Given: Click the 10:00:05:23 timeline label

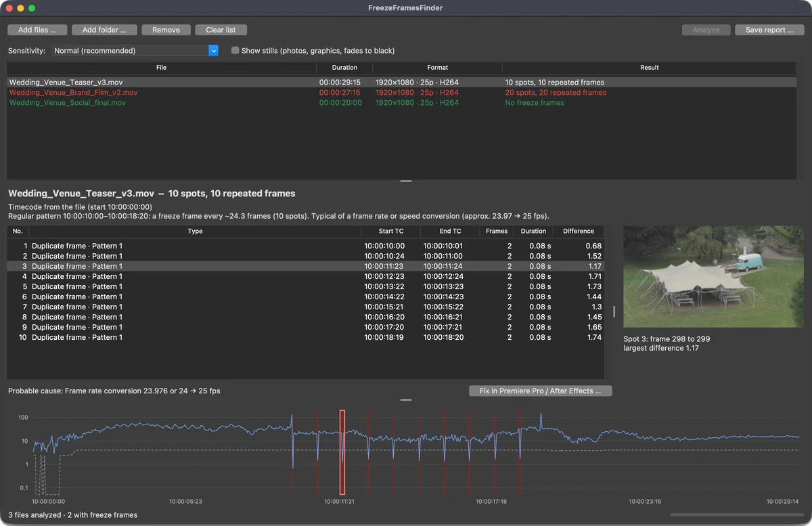Looking at the screenshot, I should (185, 502).
